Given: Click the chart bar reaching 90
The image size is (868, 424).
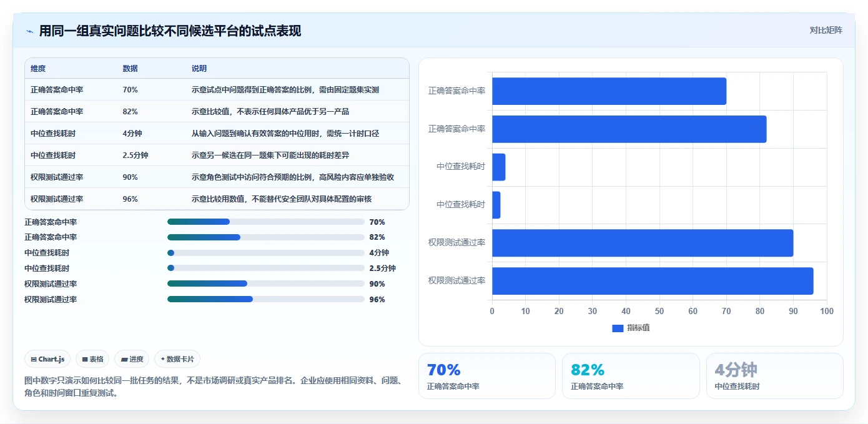Looking at the screenshot, I should click(643, 243).
